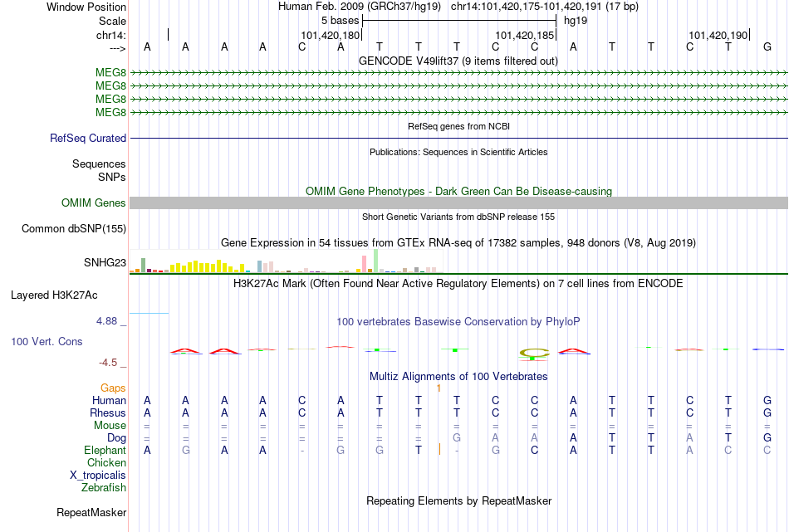
Task: Open the 'Gene Expression in 54 tissues from GTEx' title
Action: 458,243
